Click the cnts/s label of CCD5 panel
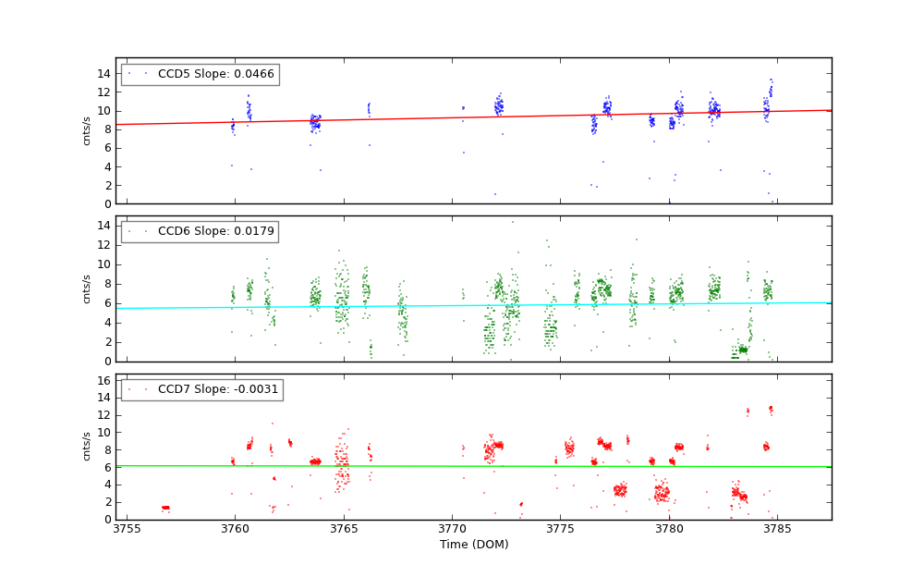The image size is (924, 577). 87,130
